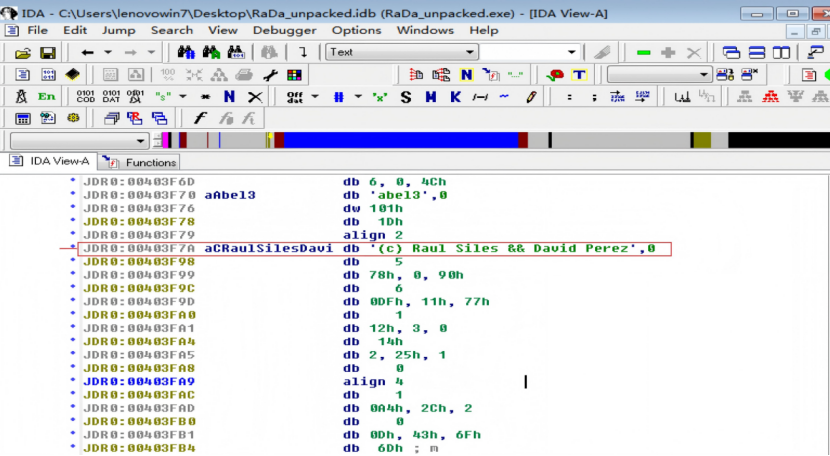Select the aCRaulSilesDavi string line

[374, 248]
